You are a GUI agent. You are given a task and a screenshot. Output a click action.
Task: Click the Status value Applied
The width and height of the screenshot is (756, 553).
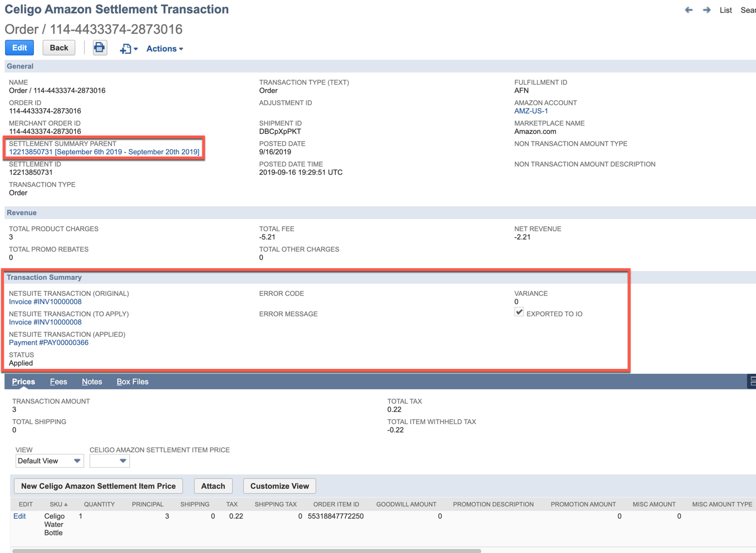tap(21, 363)
